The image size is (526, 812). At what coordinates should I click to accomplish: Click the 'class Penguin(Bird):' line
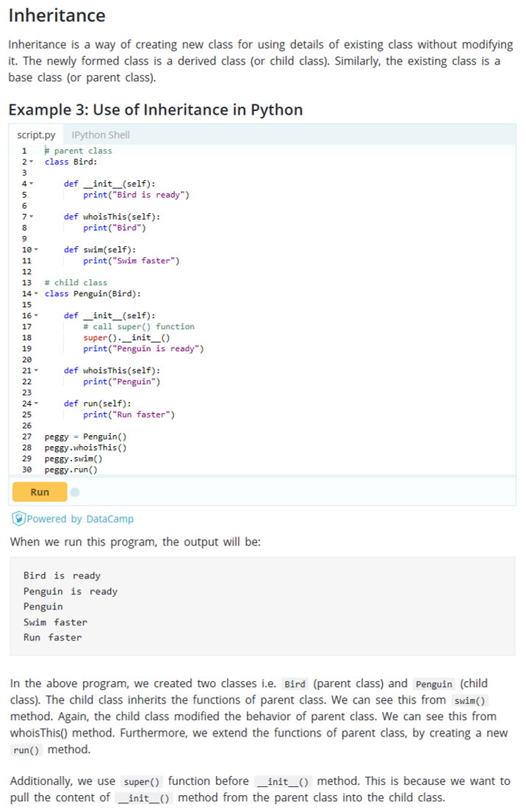(93, 294)
